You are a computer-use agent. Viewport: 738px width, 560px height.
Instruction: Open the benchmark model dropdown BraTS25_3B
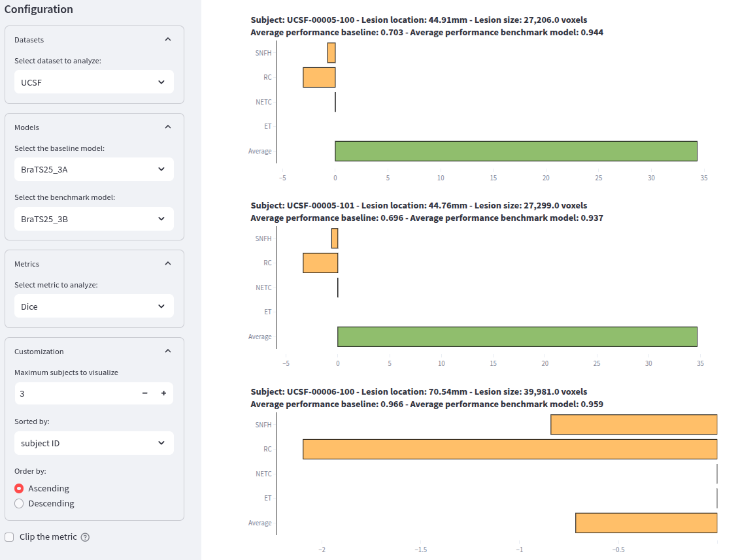93,219
